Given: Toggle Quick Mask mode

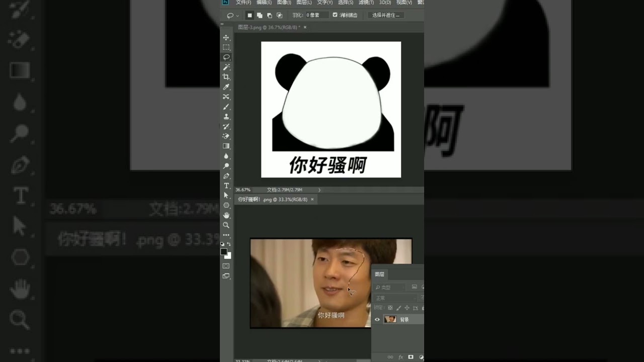Looking at the screenshot, I should (x=226, y=265).
